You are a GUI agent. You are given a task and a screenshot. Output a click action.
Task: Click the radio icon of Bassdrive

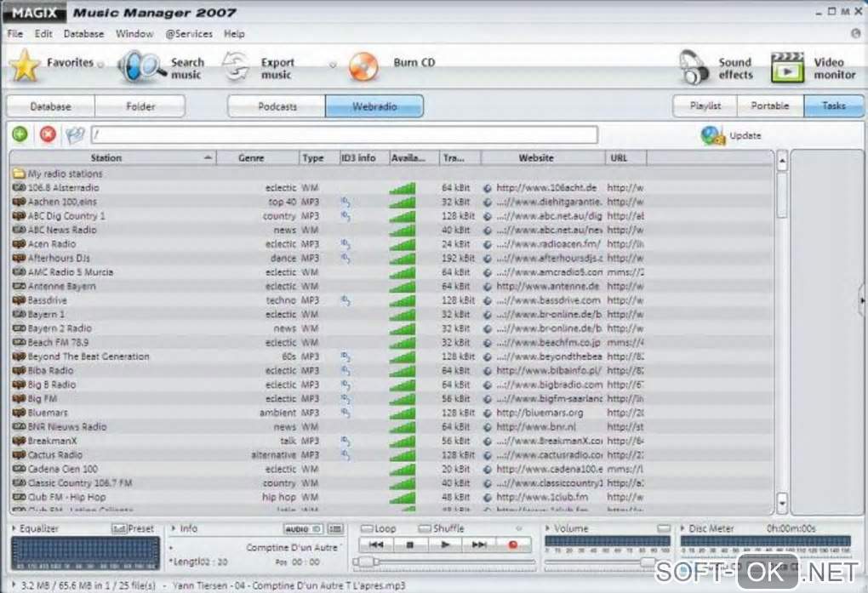click(x=20, y=300)
